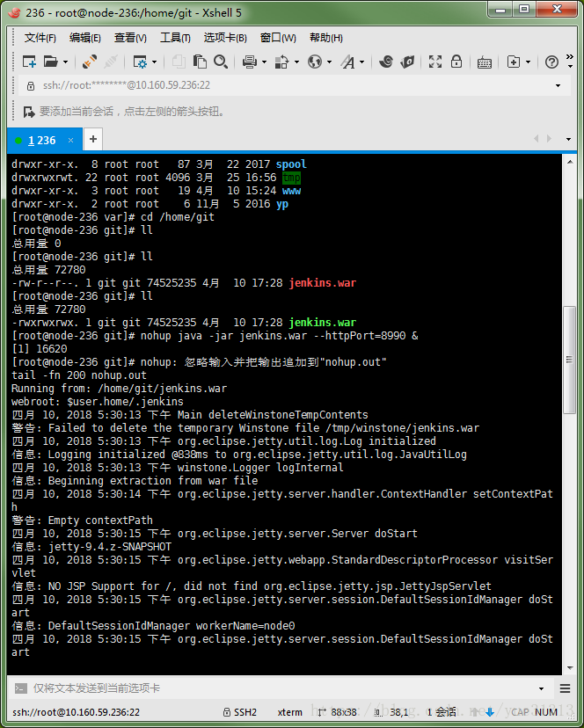Viewport: 584px width, 728px height.
Task: Click the compose bar hamburger menu icon
Action: tap(565, 688)
